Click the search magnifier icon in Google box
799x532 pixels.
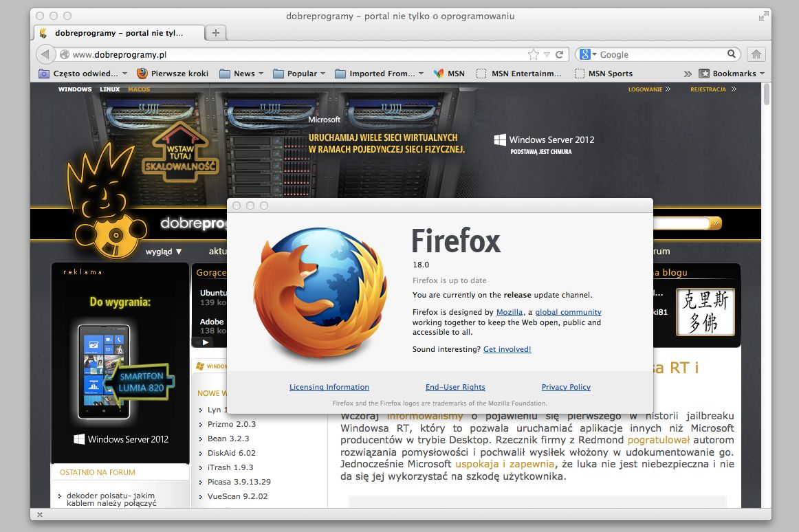tap(731, 54)
